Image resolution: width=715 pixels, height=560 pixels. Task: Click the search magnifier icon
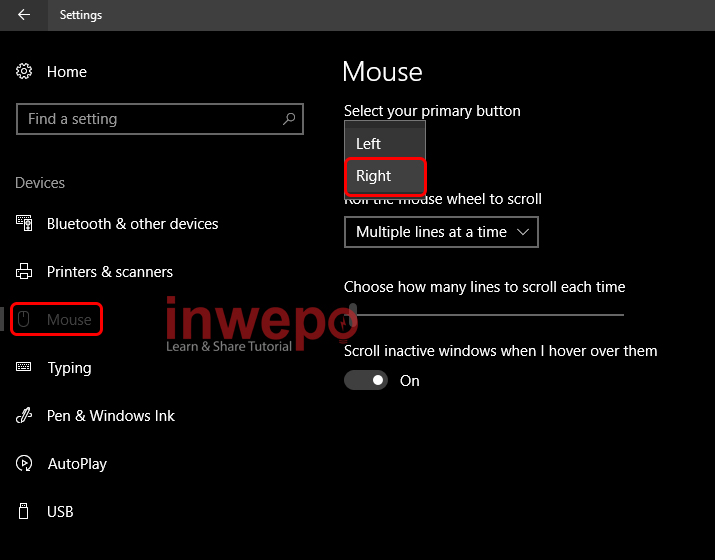[289, 119]
